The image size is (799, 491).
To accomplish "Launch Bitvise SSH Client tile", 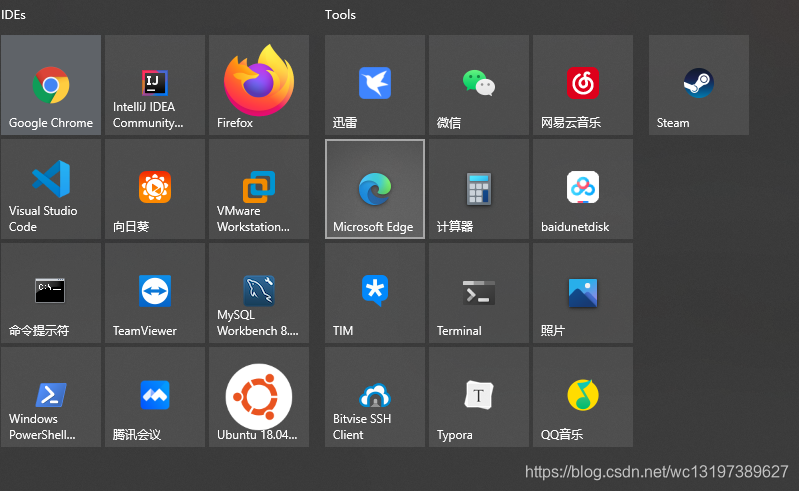I will pyautogui.click(x=375, y=397).
